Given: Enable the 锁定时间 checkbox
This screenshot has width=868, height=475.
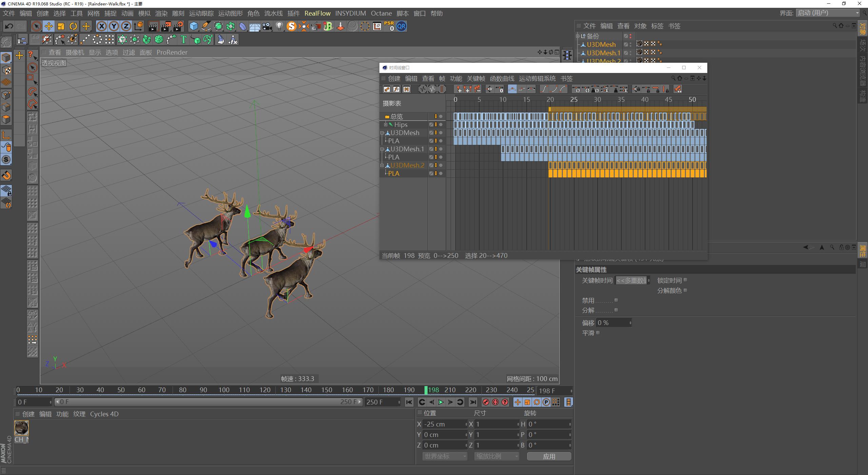Looking at the screenshot, I should (x=685, y=280).
